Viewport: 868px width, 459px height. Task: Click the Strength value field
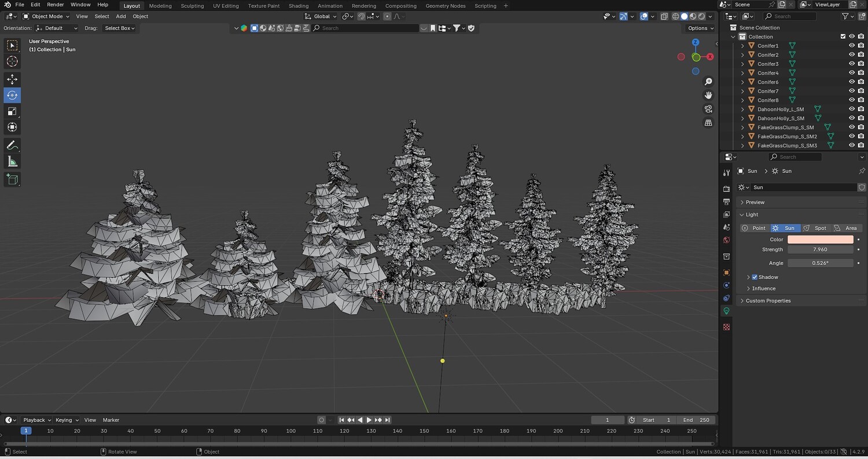[820, 250]
